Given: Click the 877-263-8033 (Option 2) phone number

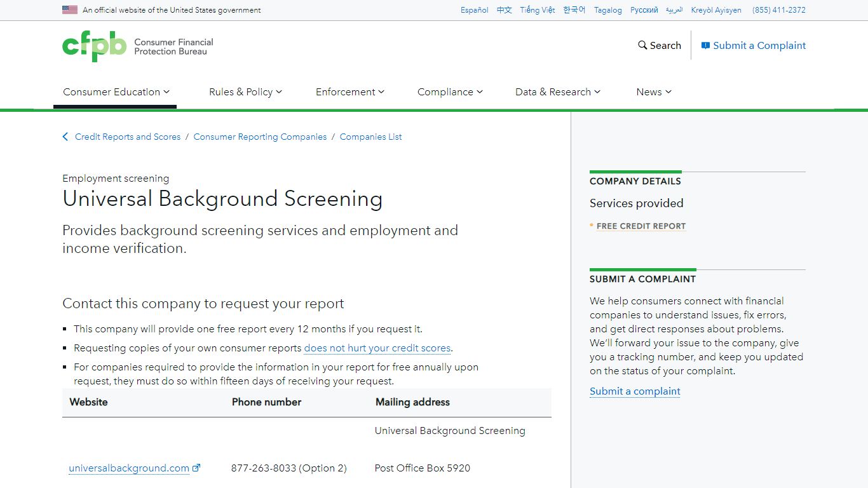Looking at the screenshot, I should [289, 468].
